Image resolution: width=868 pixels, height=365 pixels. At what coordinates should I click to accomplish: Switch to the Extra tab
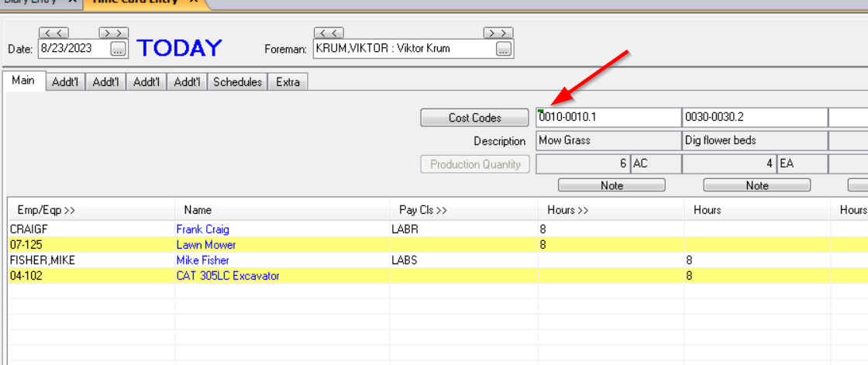point(288,82)
